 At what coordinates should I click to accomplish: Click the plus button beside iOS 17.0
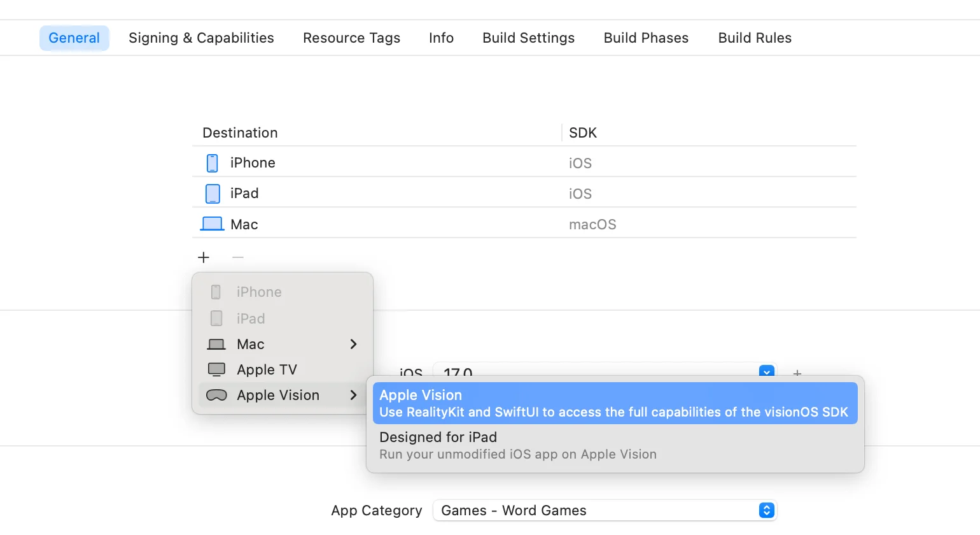[797, 374]
